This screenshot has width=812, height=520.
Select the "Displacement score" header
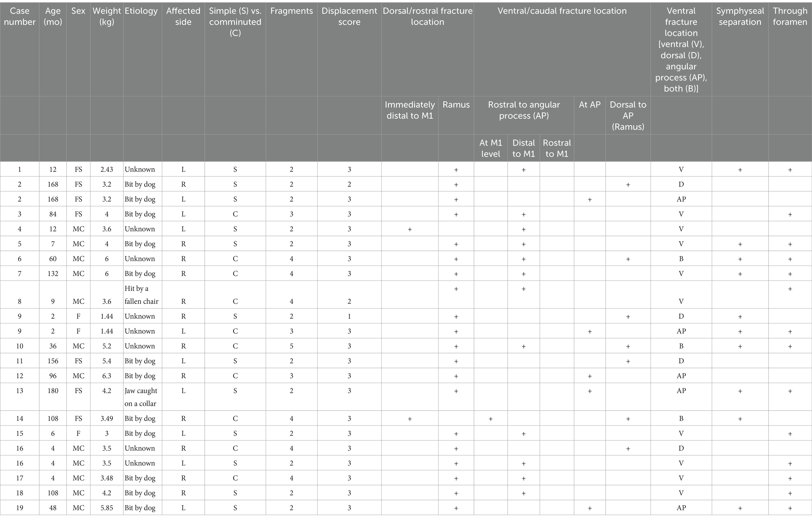(x=349, y=16)
